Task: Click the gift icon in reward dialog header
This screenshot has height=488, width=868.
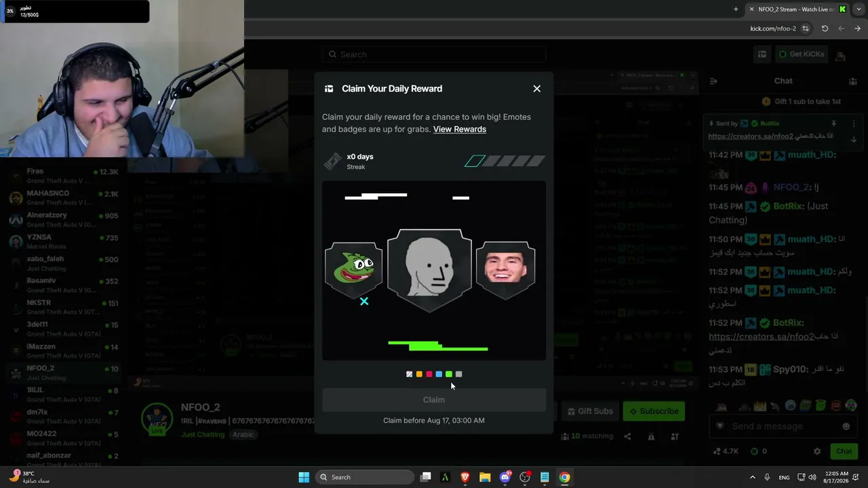Action: (x=329, y=89)
